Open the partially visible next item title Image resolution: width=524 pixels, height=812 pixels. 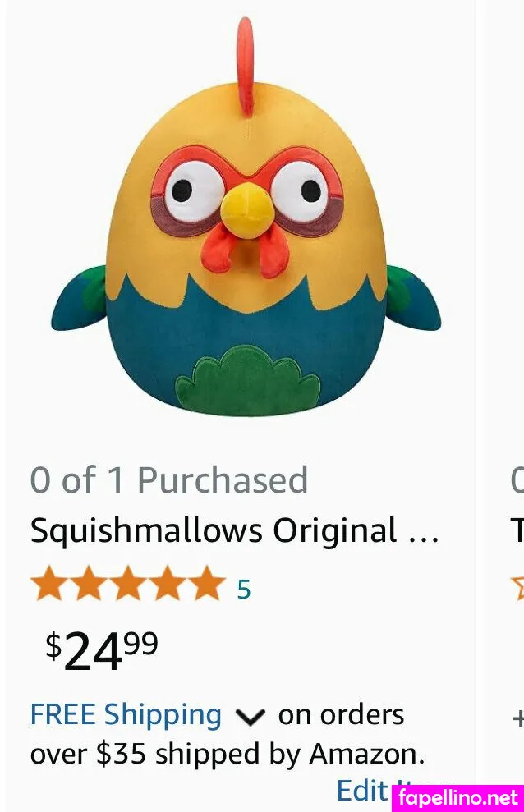tap(517, 531)
